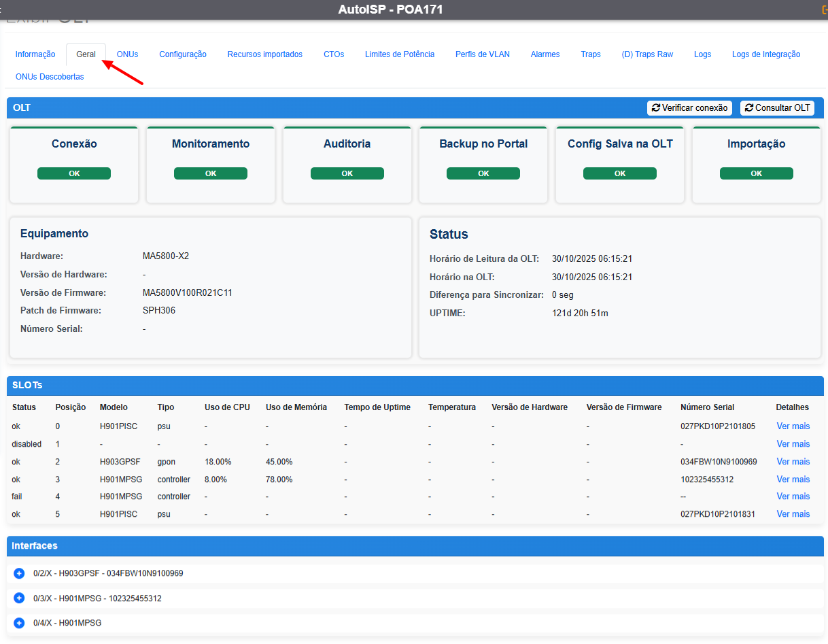Open the ONUs tab
This screenshot has width=828, height=644.
[127, 54]
